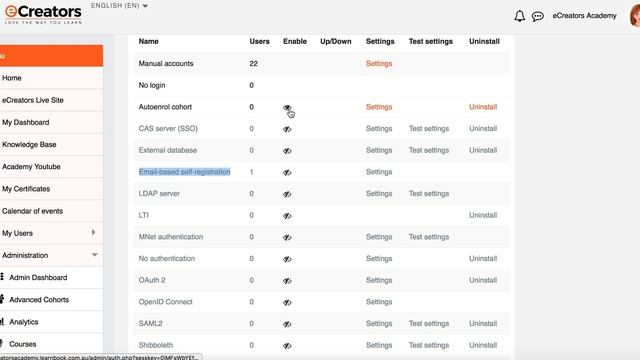This screenshot has height=360, width=640.
Task: Open Settings for LDAP server
Action: (379, 193)
